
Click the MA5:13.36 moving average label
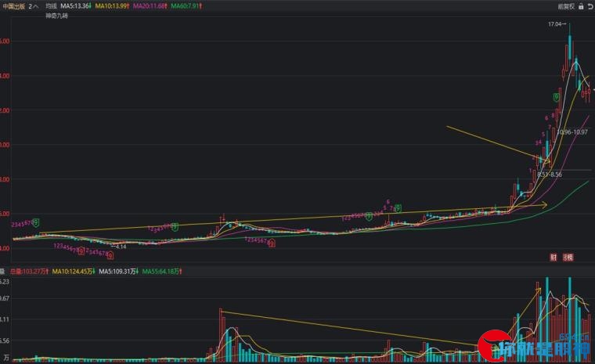point(75,6)
